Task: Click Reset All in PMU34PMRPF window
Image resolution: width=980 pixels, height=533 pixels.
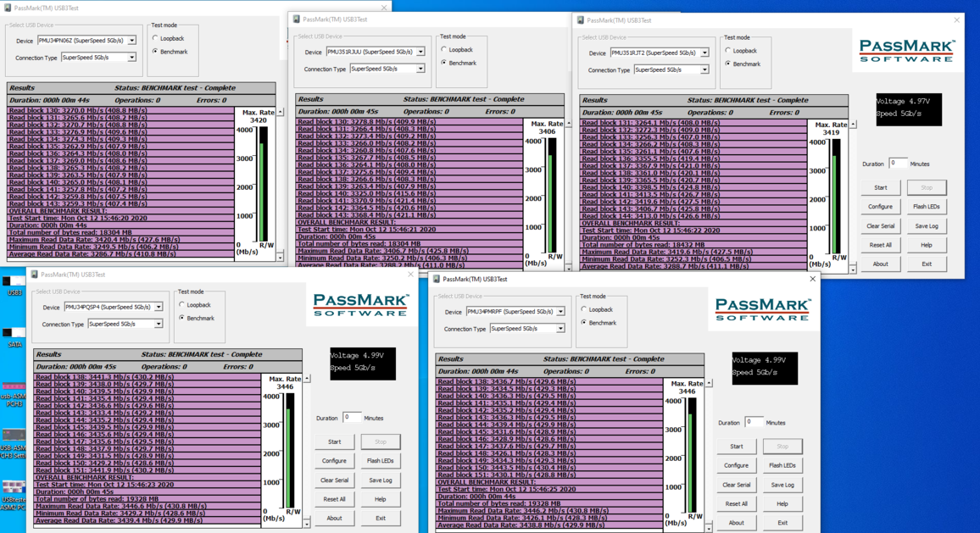Action: tap(737, 503)
